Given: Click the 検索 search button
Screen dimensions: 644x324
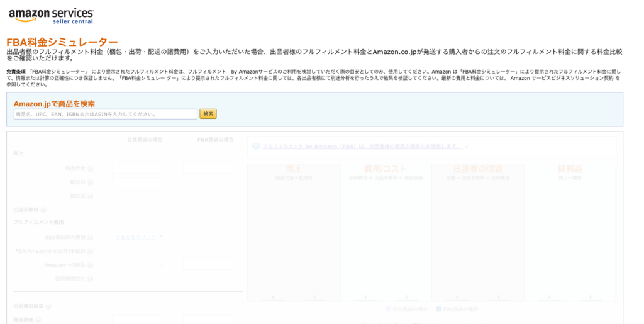Looking at the screenshot, I should click(x=208, y=114).
